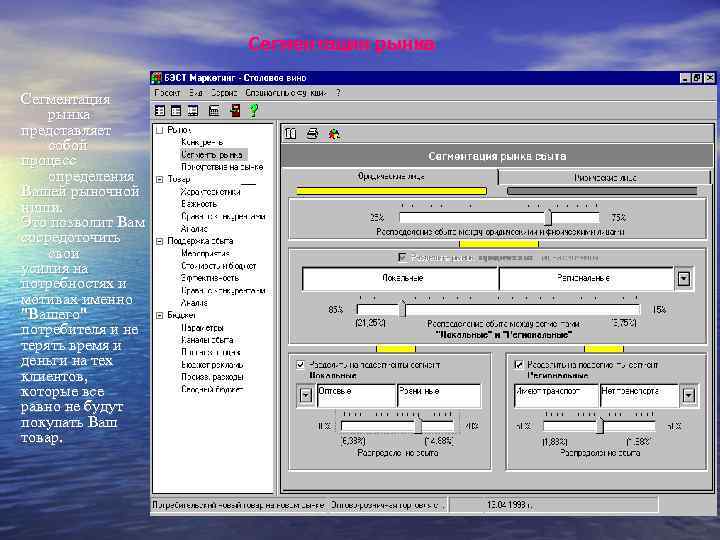Select Конкуренты in the tree
Screen dimensions: 720x540
click(202, 142)
